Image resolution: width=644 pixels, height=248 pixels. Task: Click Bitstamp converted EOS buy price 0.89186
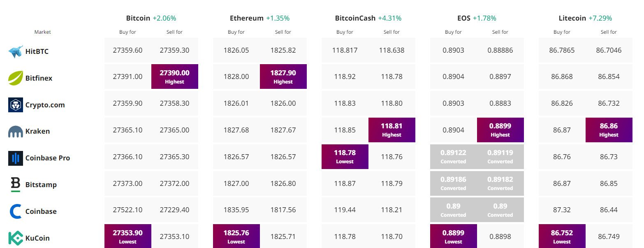pyautogui.click(x=454, y=183)
